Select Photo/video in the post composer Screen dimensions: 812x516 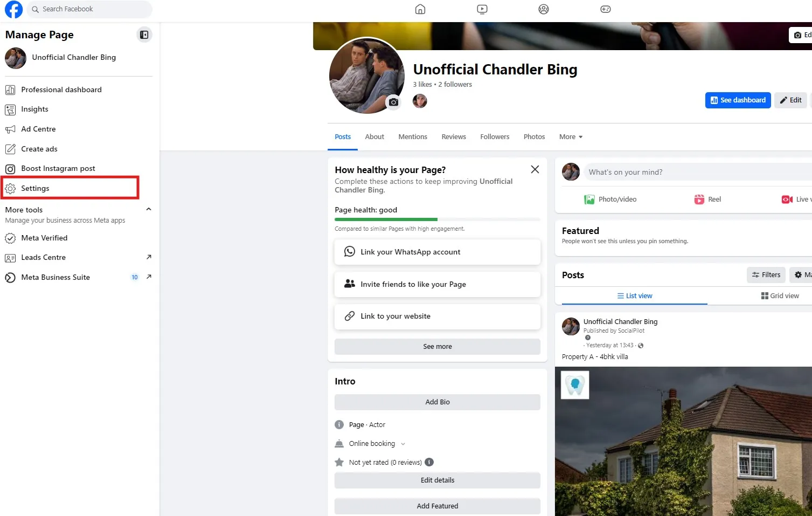[610, 199]
